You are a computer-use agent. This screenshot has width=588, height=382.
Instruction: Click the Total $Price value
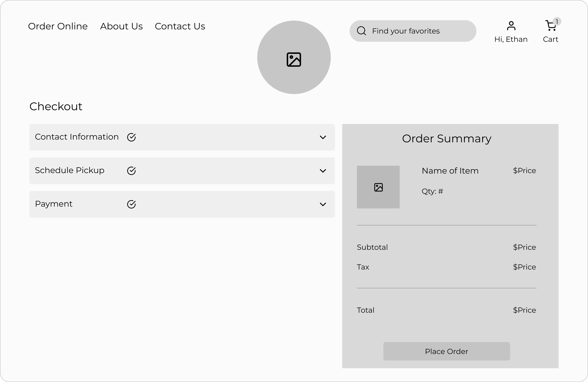(x=524, y=310)
